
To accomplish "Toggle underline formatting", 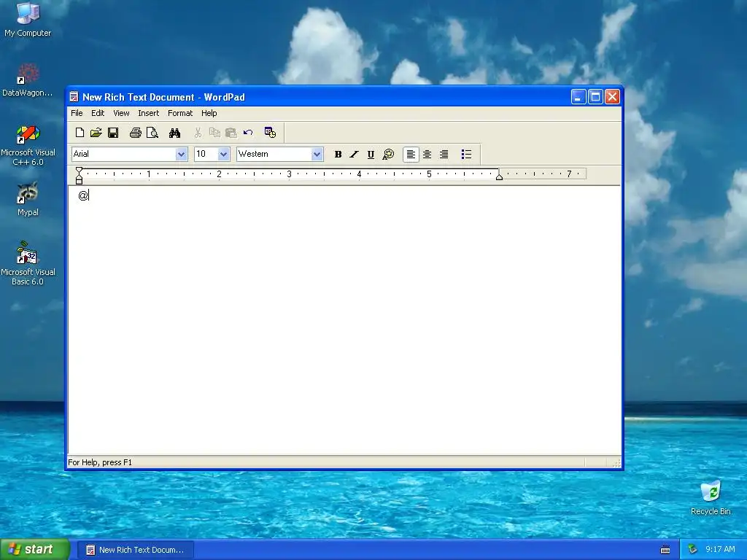I will click(x=371, y=155).
